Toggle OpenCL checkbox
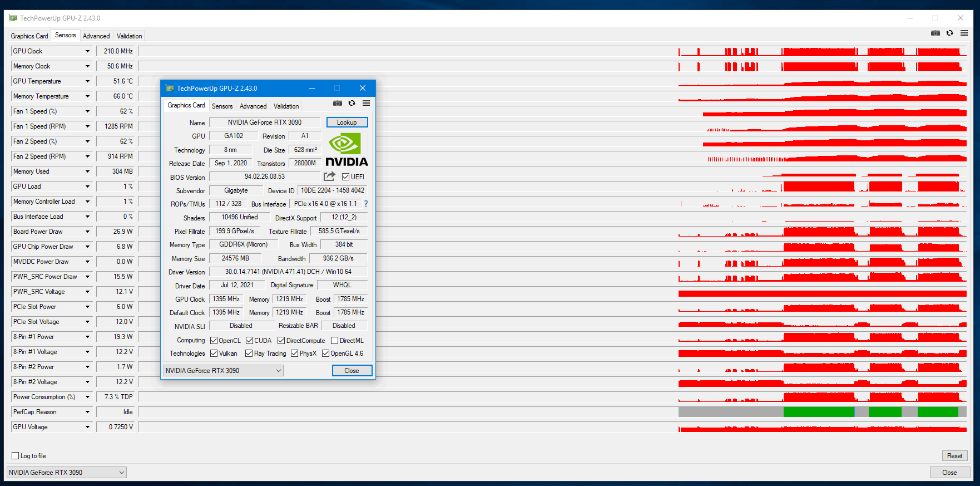 pos(214,341)
